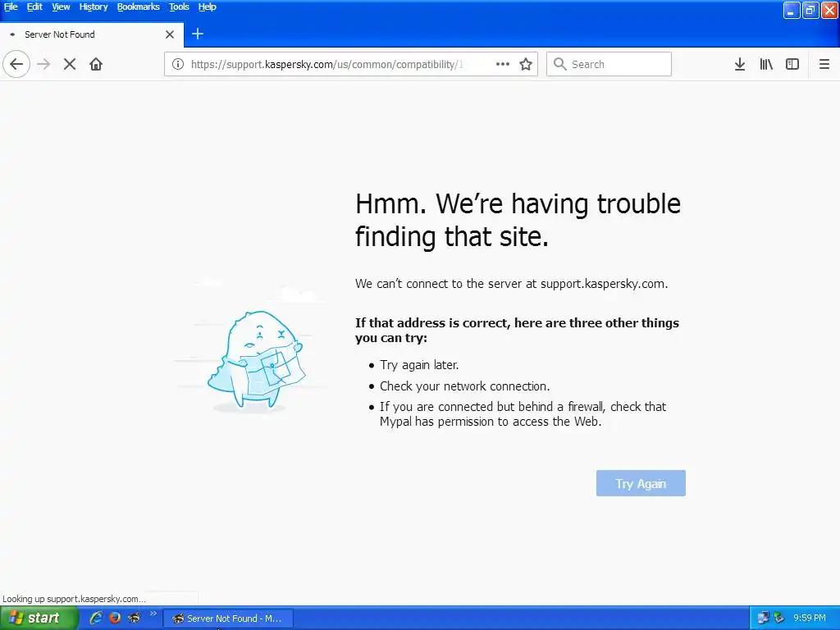Click the firewall permission bullet text
The width and height of the screenshot is (840, 630).
523,414
